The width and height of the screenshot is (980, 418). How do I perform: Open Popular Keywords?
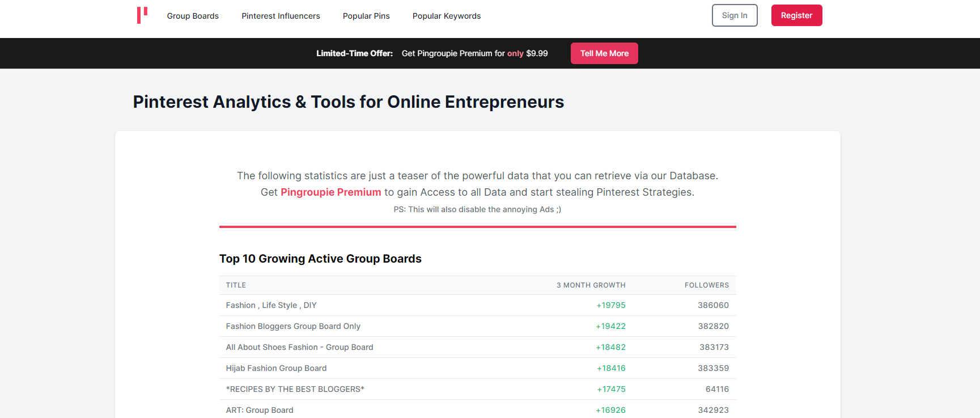[447, 16]
